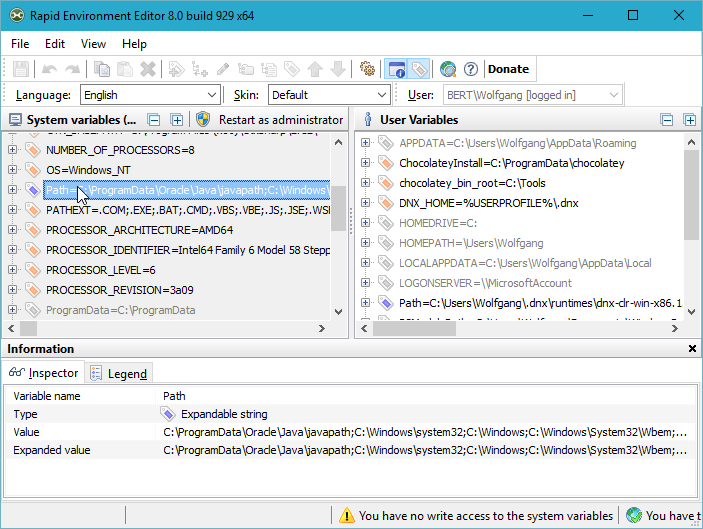The width and height of the screenshot is (703, 529).
Task: Click the question mark Help icon
Action: pyautogui.click(x=471, y=69)
